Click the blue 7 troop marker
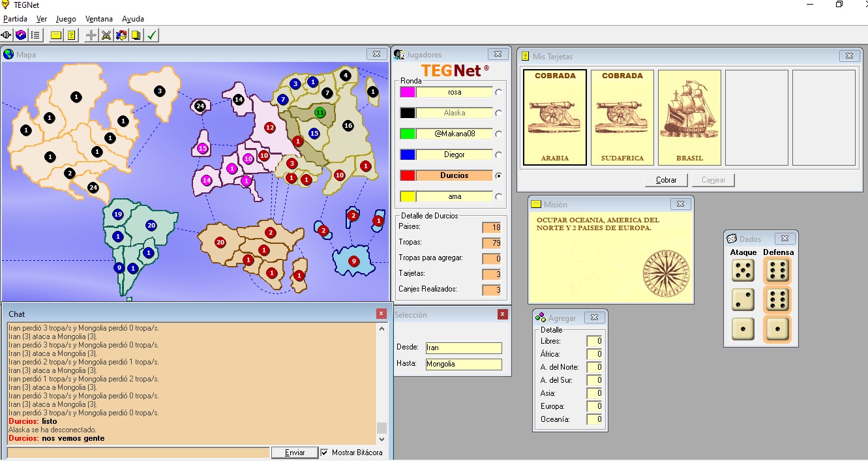This screenshot has width=868, height=461. click(283, 99)
